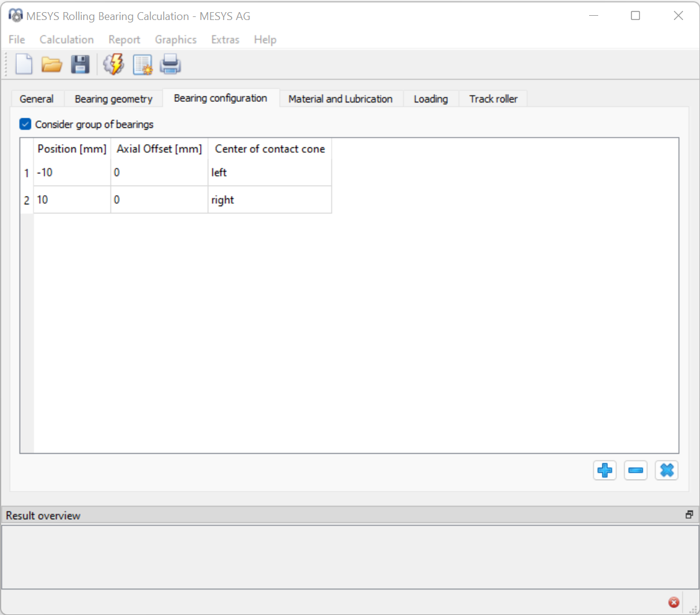Add a bearing row with plus button
This screenshot has width=700, height=615.
(605, 470)
